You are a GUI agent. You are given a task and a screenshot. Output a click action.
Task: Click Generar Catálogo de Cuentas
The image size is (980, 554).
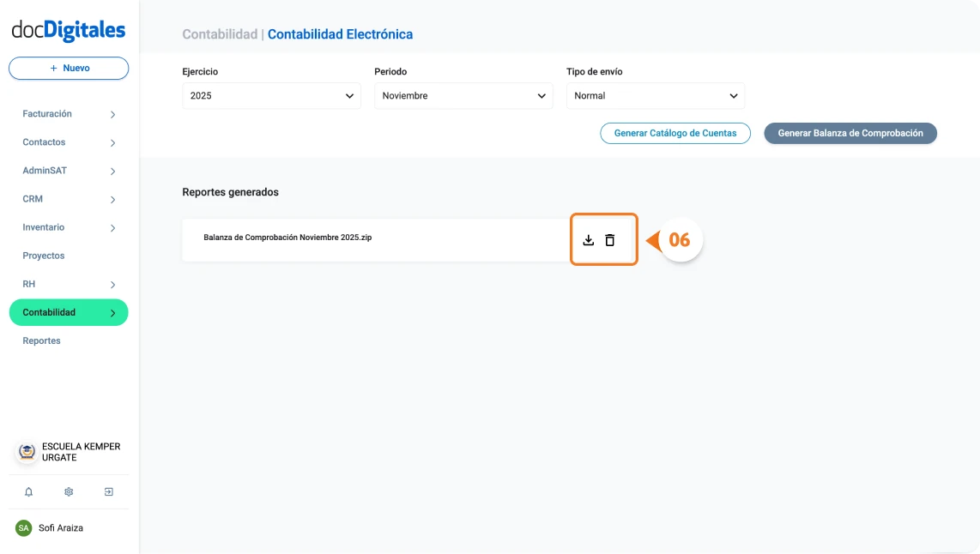tap(675, 133)
